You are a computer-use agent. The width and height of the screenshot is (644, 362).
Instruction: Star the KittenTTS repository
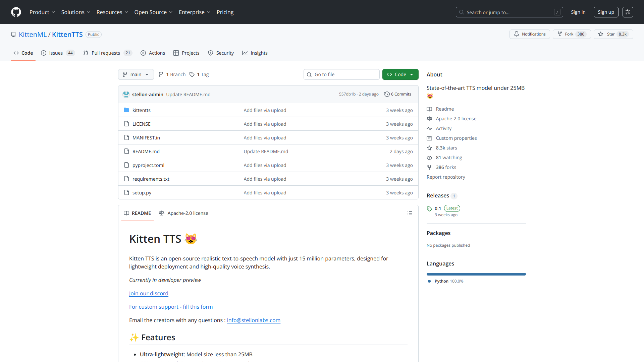pos(613,34)
